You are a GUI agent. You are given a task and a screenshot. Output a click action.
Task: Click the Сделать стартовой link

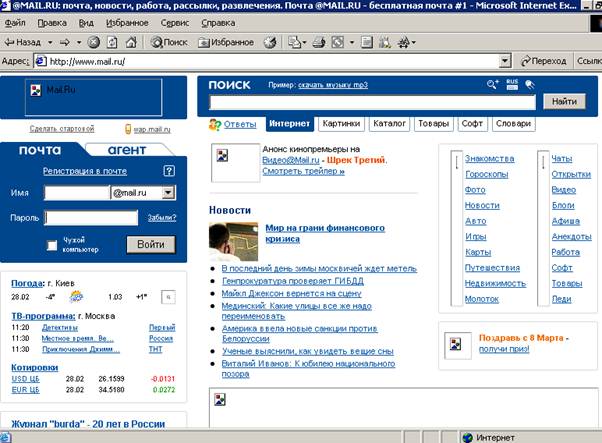click(62, 129)
